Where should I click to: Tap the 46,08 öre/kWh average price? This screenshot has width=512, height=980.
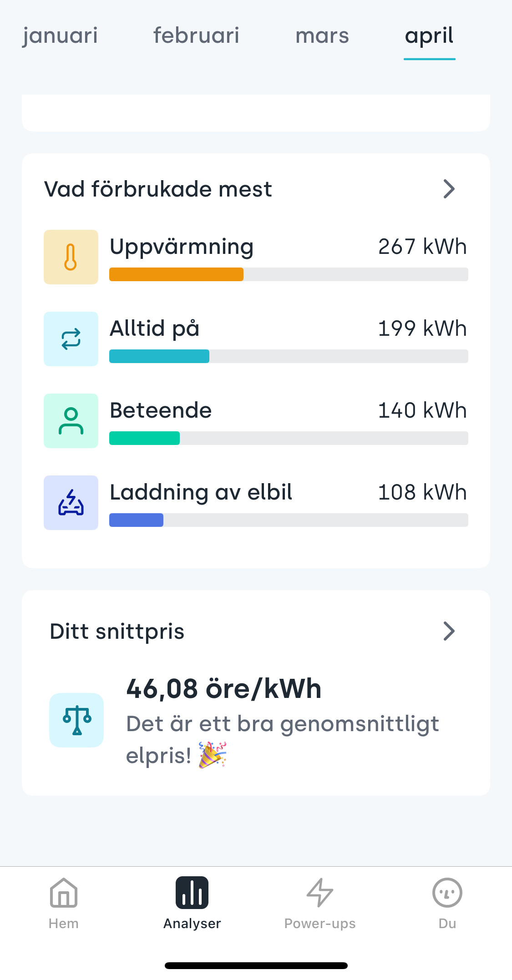point(224,688)
